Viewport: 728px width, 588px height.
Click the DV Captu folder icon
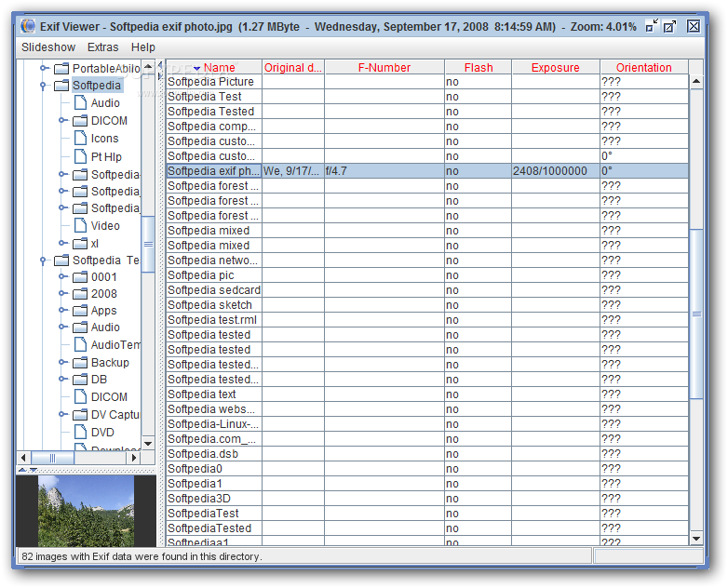pos(80,414)
